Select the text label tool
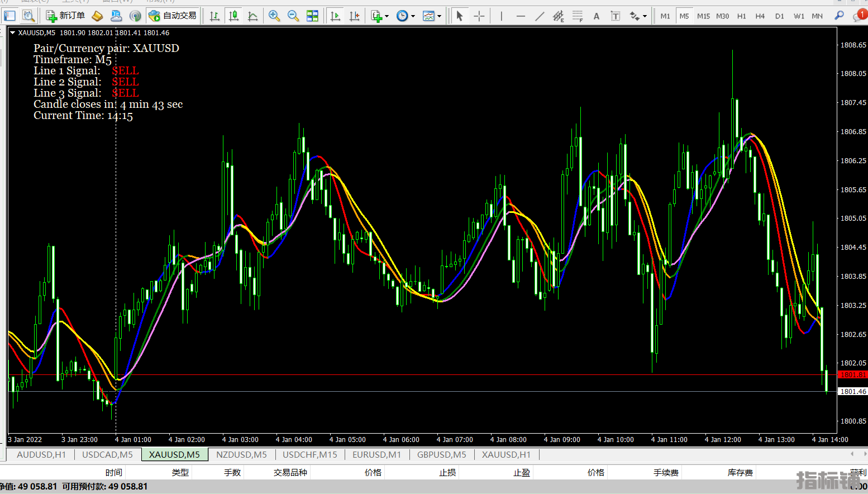Image resolution: width=868 pixels, height=494 pixels. click(616, 16)
